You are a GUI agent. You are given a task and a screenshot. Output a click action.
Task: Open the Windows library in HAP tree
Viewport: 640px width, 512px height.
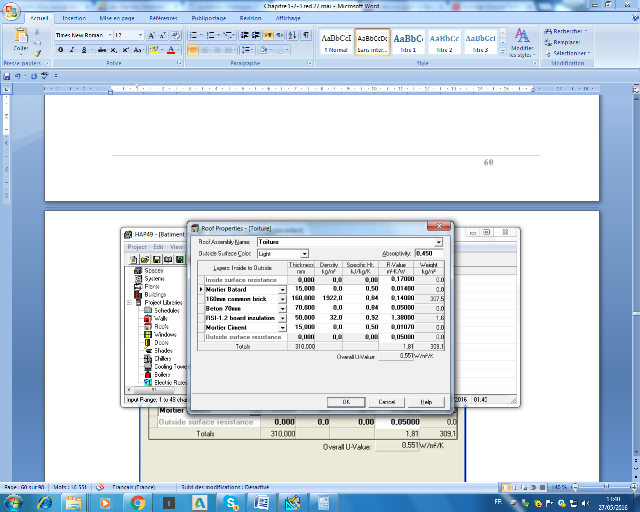[x=164, y=334]
